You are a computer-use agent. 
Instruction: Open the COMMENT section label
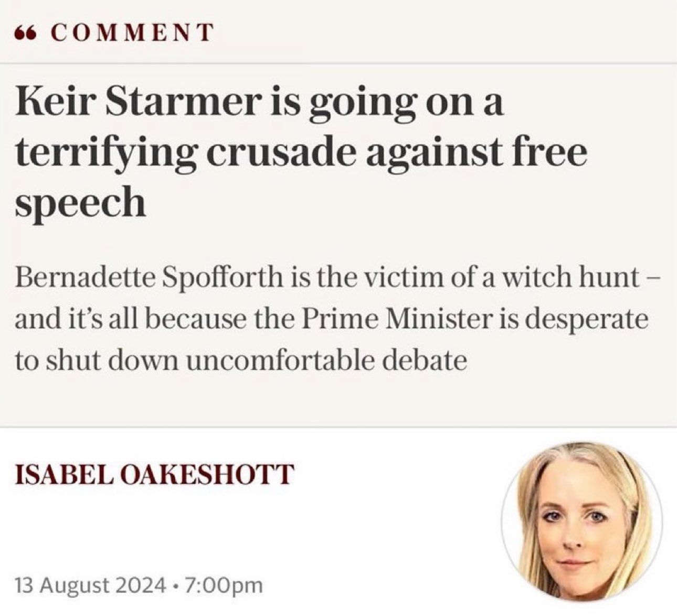coord(133,33)
